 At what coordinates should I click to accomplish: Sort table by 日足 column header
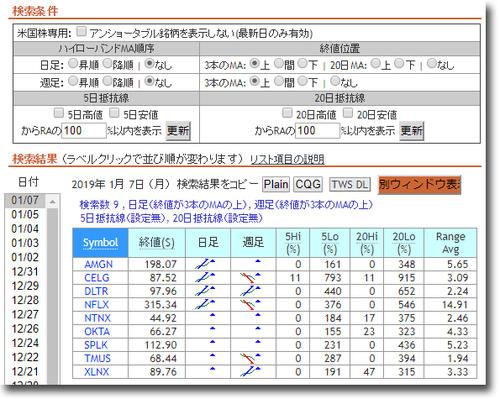pyautogui.click(x=208, y=243)
